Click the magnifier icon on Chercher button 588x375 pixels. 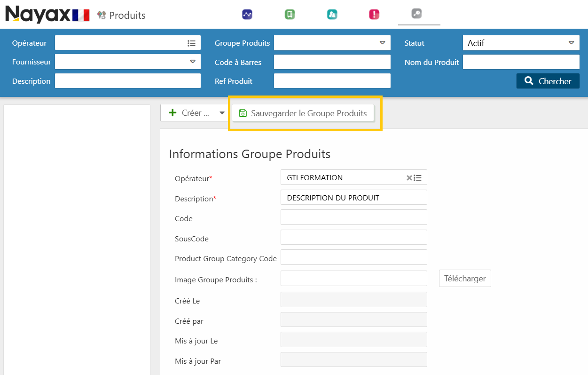pos(529,81)
